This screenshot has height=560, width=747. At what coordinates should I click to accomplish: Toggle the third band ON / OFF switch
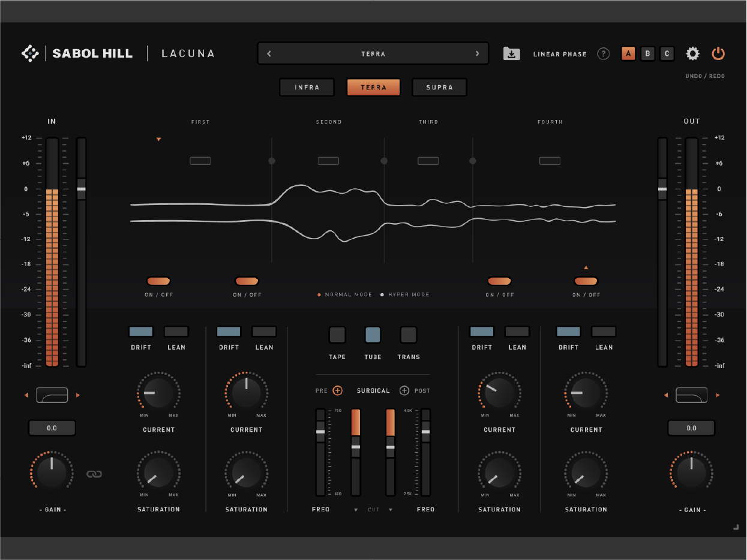[x=499, y=281]
